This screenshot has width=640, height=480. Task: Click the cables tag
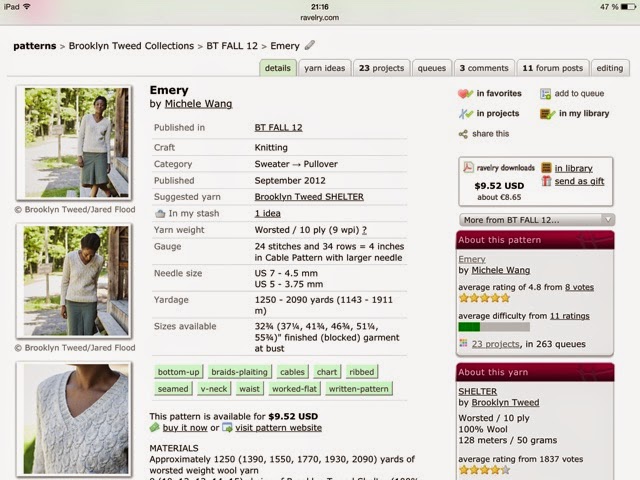(292, 372)
